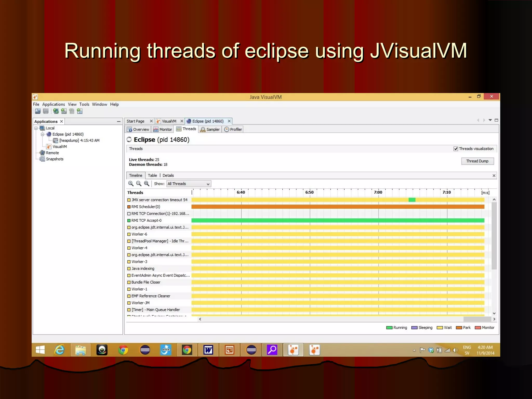The image size is (532, 399).
Task: Click Bundle File Closer thread state box
Action: [129, 282]
